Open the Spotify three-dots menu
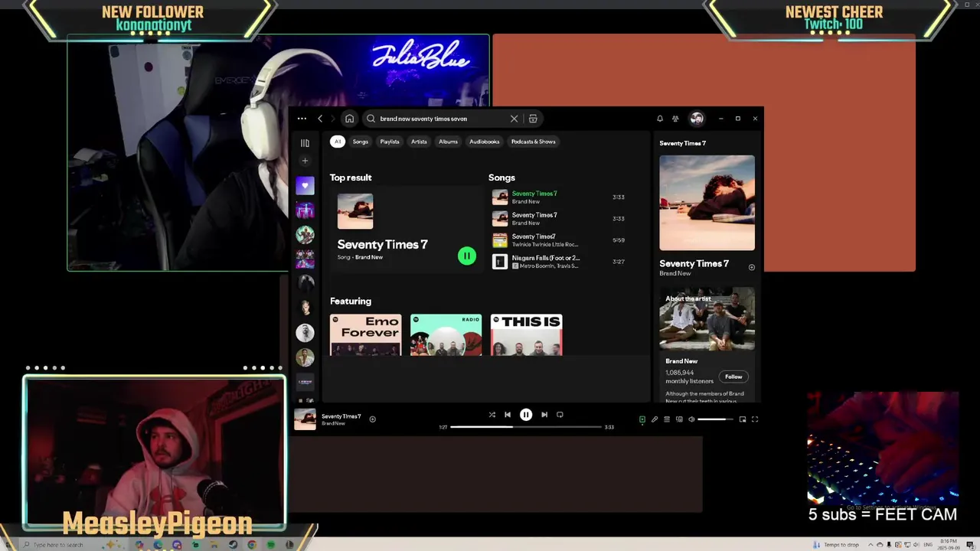This screenshot has height=551, width=980. tap(302, 119)
